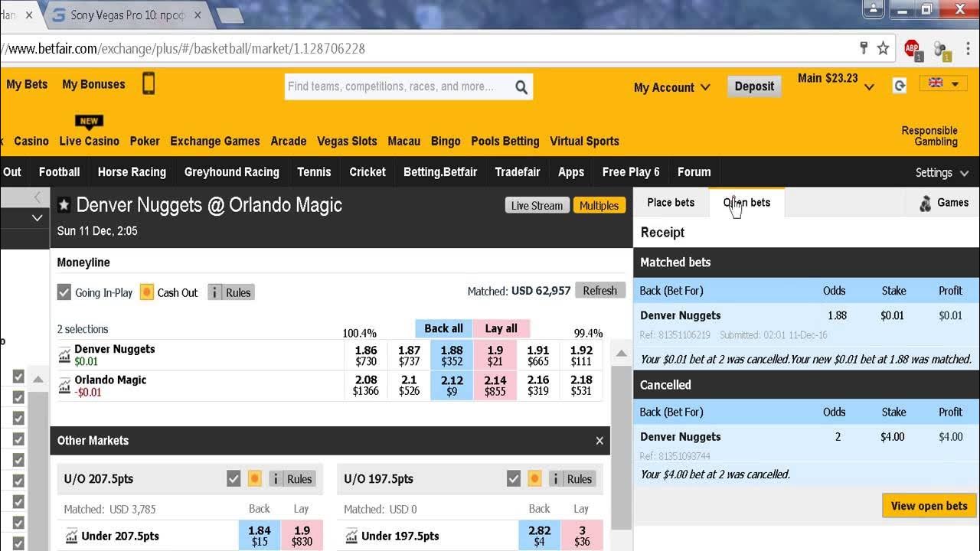980x551 pixels.
Task: Click the U/O 207.5pts cash out icon
Action: point(255,479)
